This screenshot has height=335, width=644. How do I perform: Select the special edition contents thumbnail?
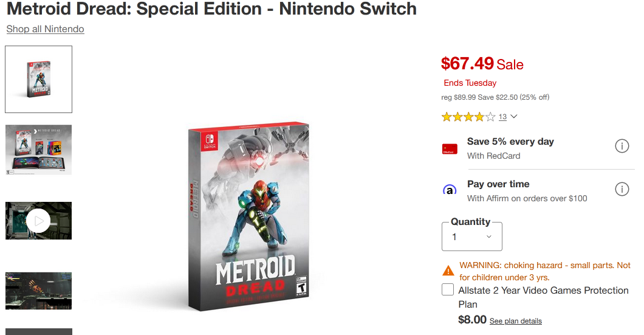point(39,150)
